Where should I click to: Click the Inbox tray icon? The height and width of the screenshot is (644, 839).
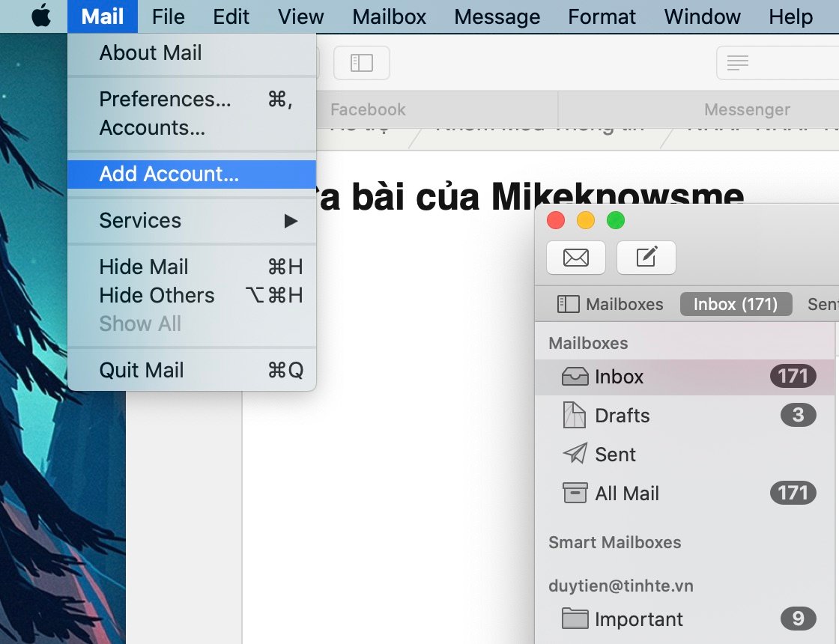pos(575,377)
